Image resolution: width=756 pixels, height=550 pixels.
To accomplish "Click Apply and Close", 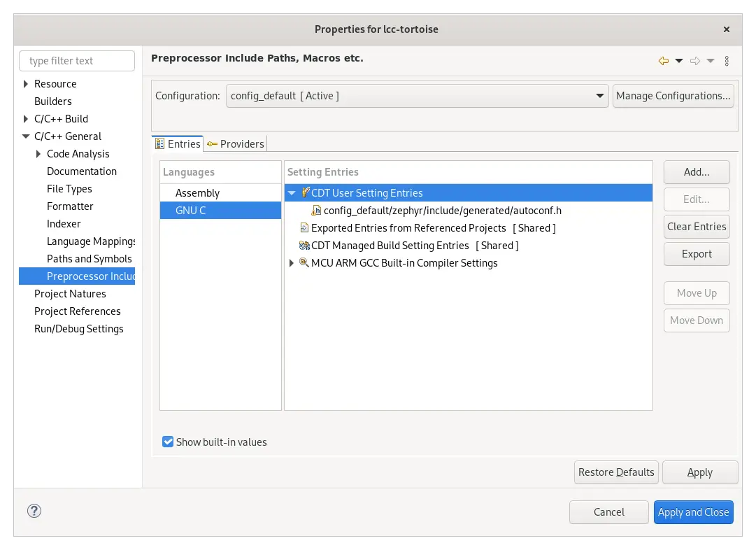I will coord(693,512).
